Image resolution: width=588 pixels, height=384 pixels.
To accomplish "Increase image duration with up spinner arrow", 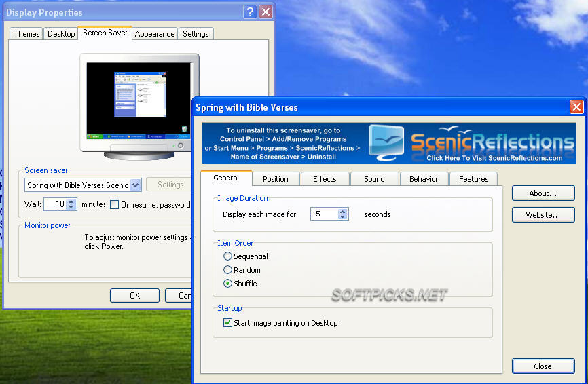I will (x=343, y=211).
